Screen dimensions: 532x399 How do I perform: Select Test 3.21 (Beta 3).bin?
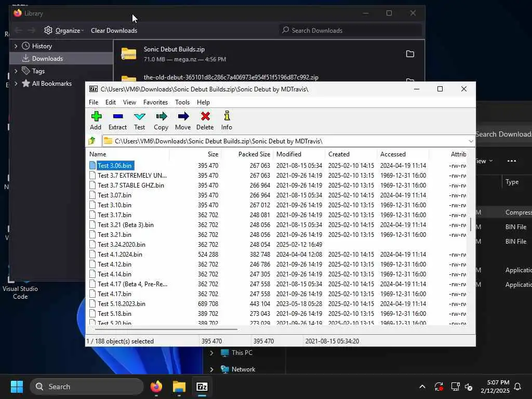tap(126, 224)
